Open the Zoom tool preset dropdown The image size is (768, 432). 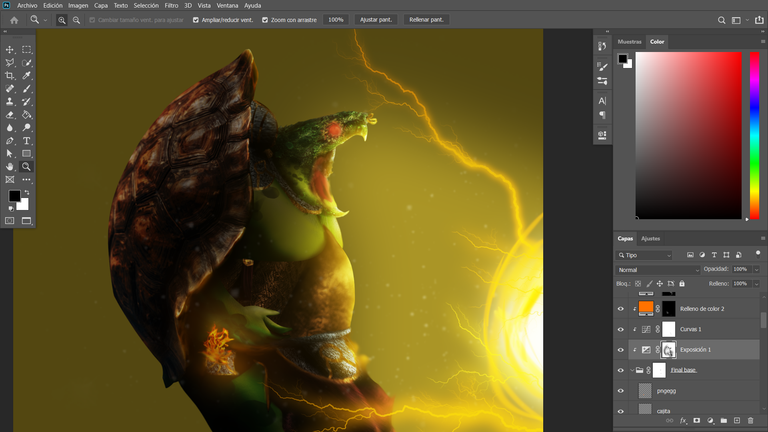click(x=46, y=20)
